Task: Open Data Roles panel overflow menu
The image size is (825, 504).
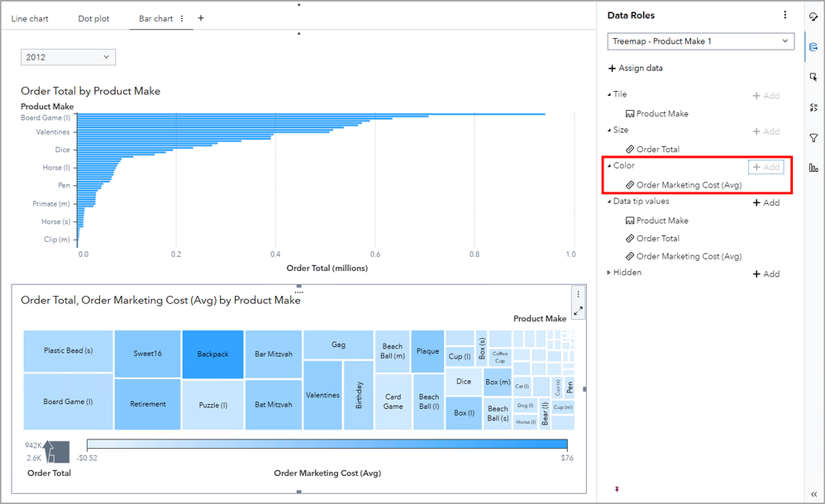Action: point(784,15)
